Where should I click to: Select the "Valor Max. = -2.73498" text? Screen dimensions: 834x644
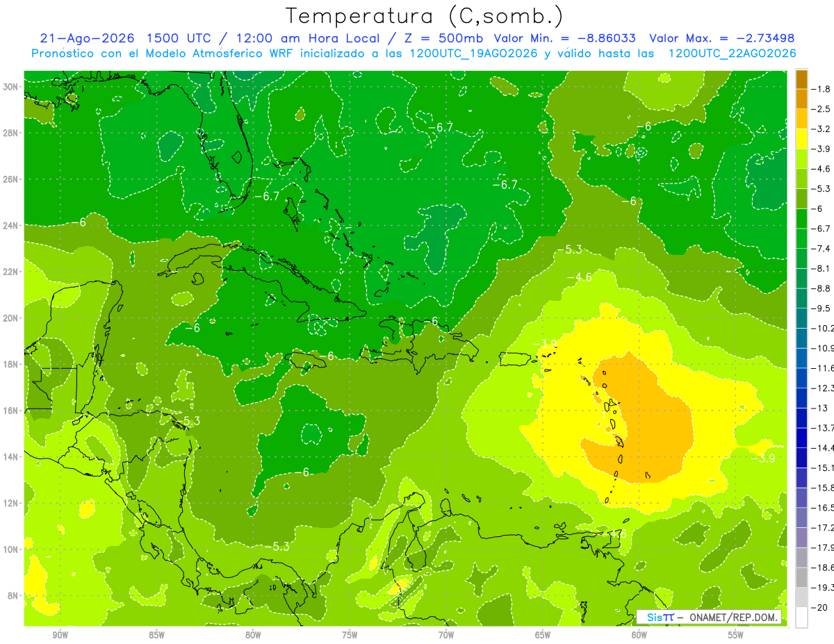coord(721,38)
